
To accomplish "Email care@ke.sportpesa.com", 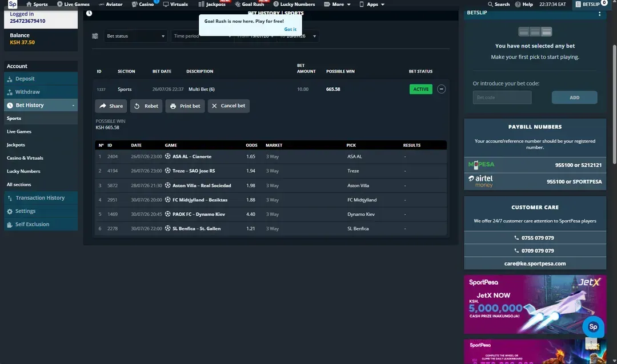I will coord(535,264).
